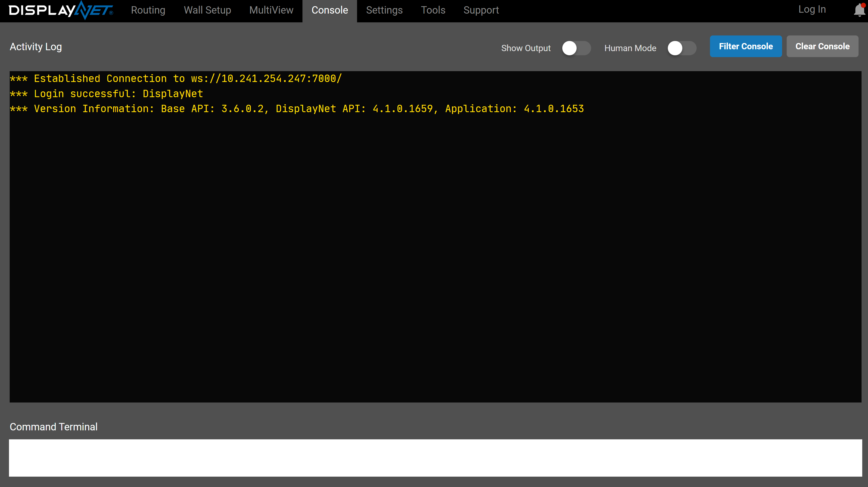Click the Established Connection log line
The width and height of the screenshot is (868, 487).
pyautogui.click(x=176, y=79)
